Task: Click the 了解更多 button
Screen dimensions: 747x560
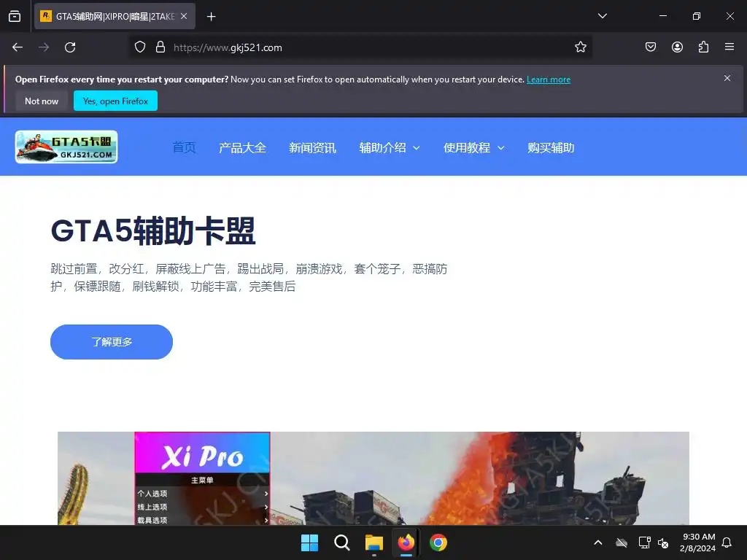Action: pos(112,342)
